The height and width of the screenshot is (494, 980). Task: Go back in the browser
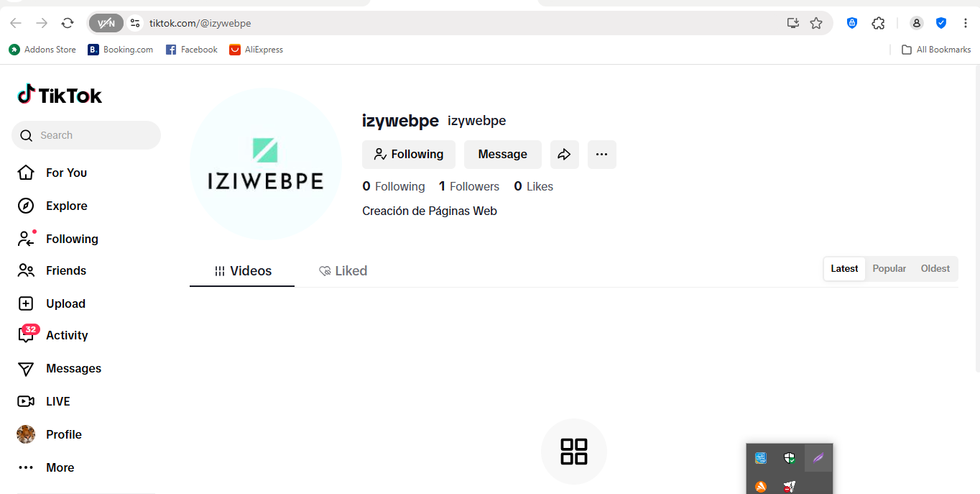16,23
